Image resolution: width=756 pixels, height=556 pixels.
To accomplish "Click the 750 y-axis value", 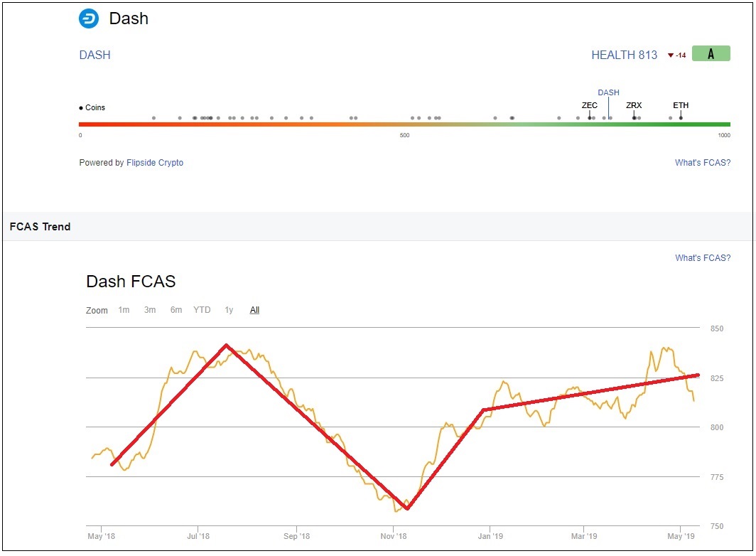I will click(717, 527).
